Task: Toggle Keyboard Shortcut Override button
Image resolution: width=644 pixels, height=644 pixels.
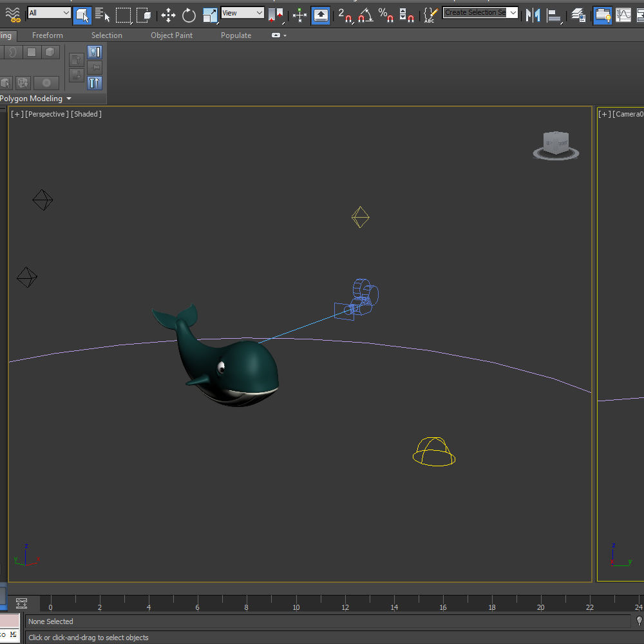Action: tap(320, 15)
